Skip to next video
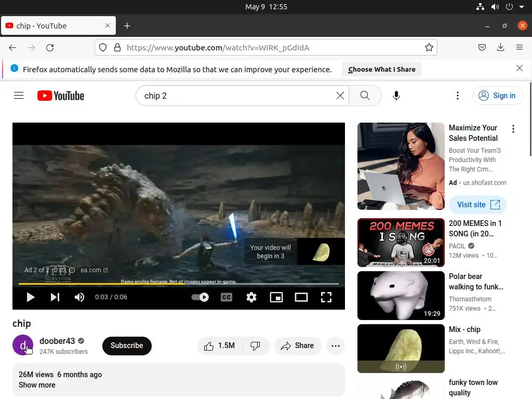Viewport: 532px width, 399px height. pos(55,297)
